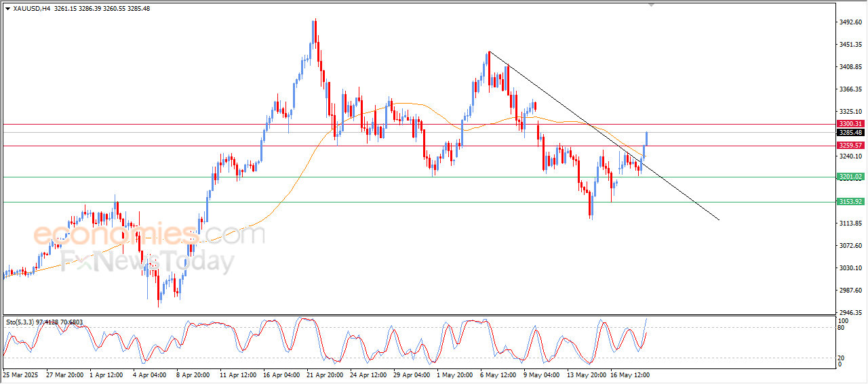Select the green 3153.92 price level label
This screenshot has height=384, width=868.
click(x=850, y=202)
